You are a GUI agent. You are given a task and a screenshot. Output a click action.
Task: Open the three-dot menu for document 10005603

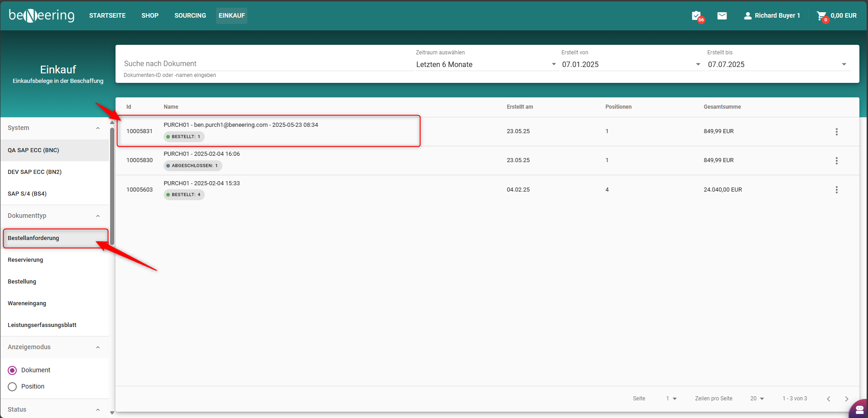click(x=836, y=190)
